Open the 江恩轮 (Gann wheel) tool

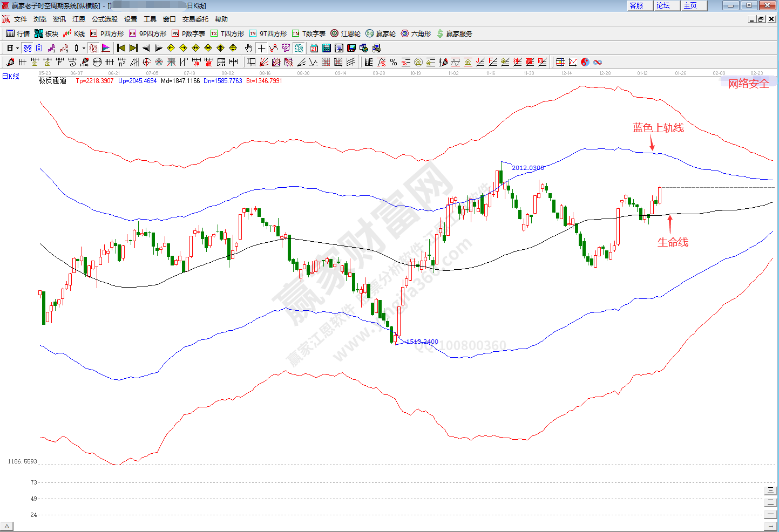[x=346, y=33]
